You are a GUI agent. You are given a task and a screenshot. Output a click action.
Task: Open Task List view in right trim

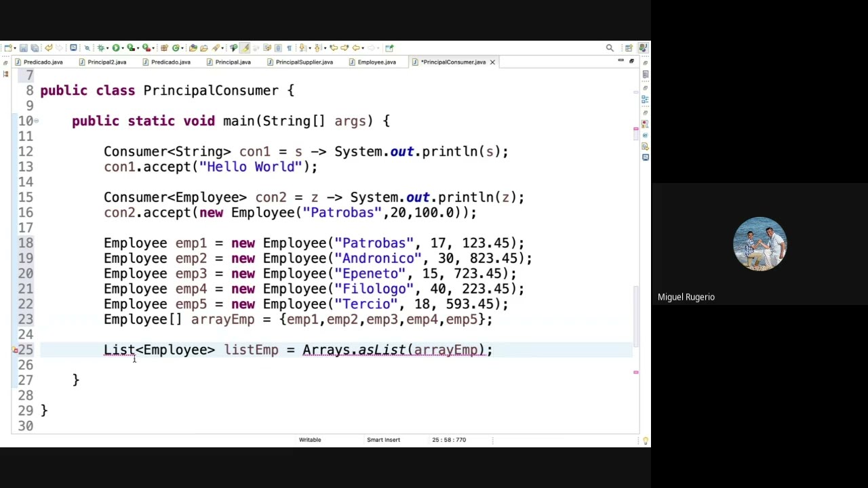[x=646, y=74]
